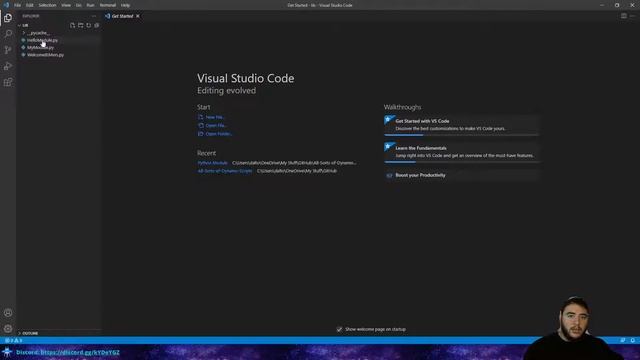The image size is (640, 360).
Task: Click progress bar under Learn the Fundamentals
Action: point(462,162)
